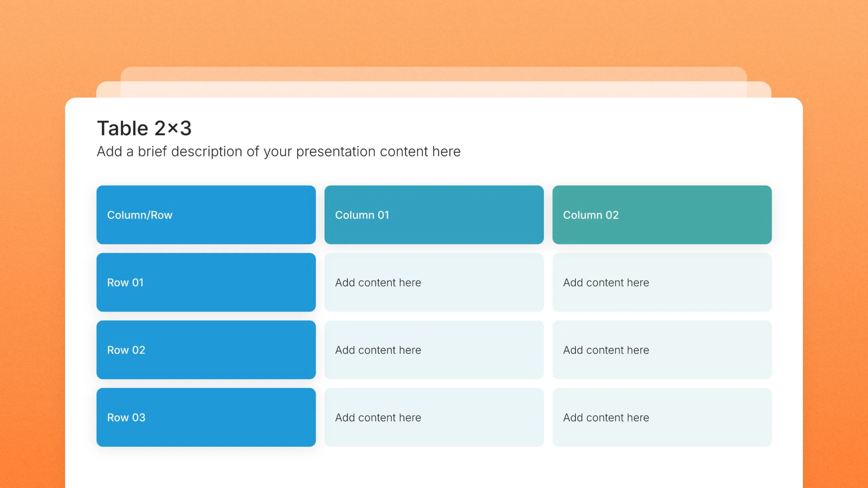
Task: Select Row 03 content cell under Column 01
Action: [x=434, y=417]
